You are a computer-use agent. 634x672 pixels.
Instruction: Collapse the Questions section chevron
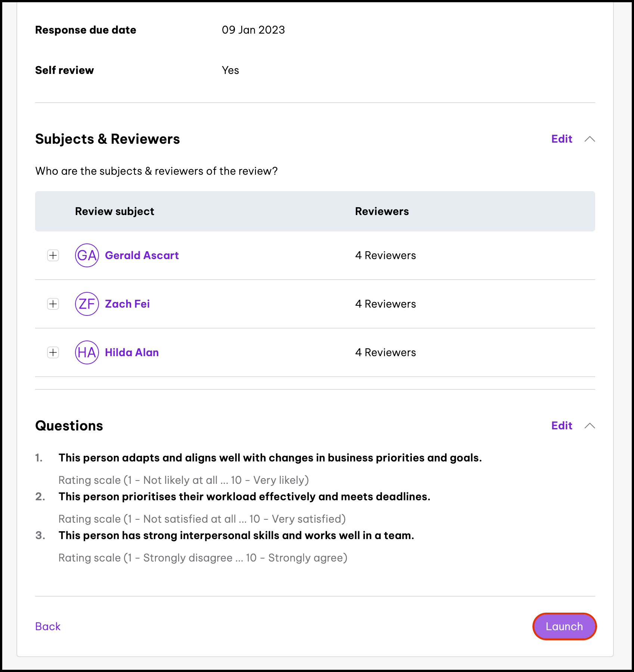(x=590, y=426)
